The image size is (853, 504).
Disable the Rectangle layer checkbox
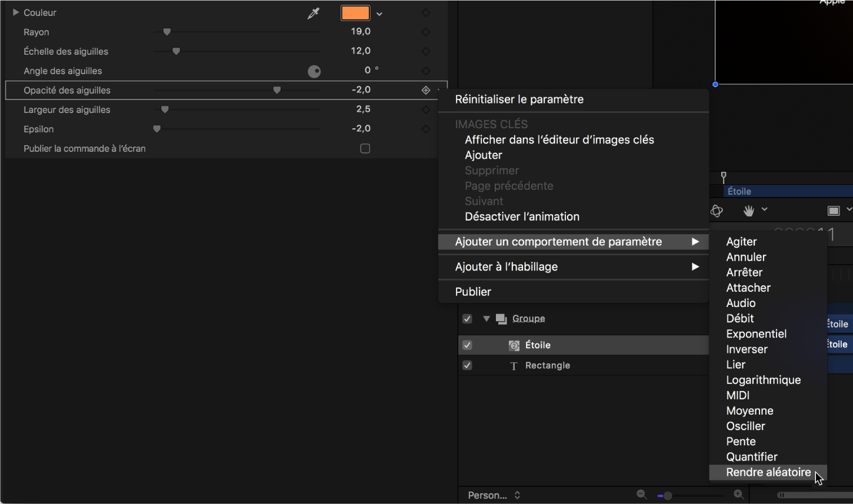[467, 366]
